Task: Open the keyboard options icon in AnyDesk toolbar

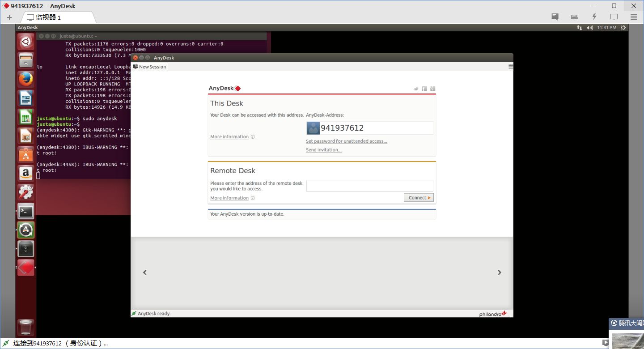Action: coord(575,17)
